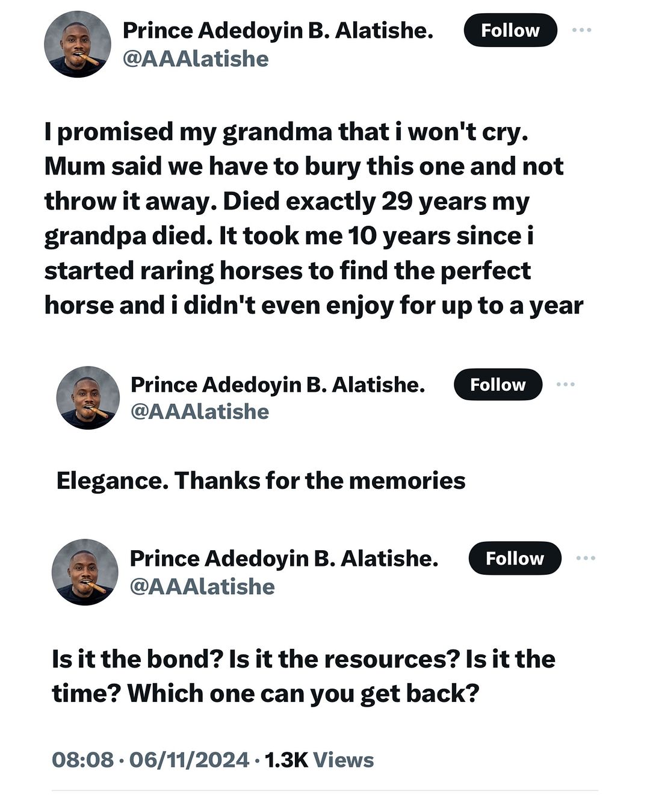650x812 pixels.
Task: Click Follow on the 'Elegance' tweet
Action: (x=498, y=385)
